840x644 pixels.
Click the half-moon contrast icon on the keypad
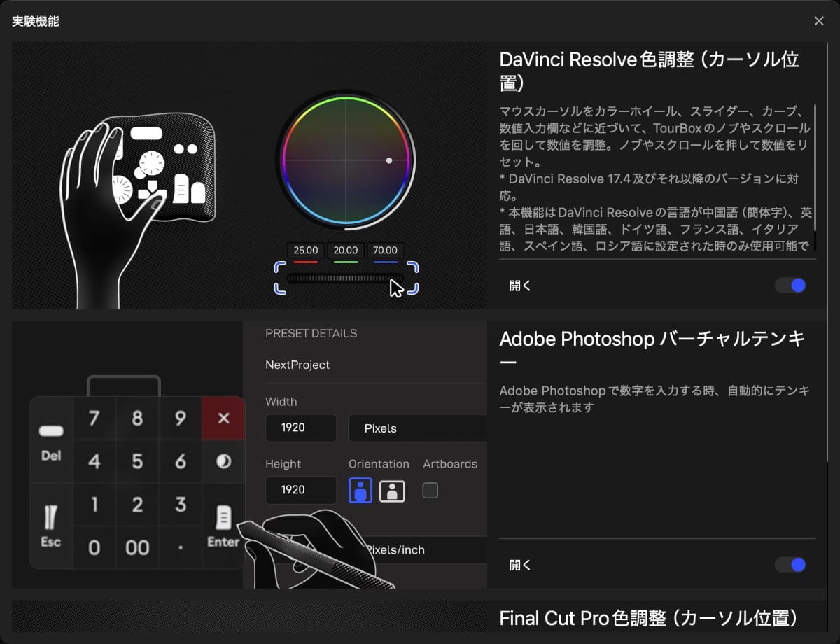click(223, 461)
